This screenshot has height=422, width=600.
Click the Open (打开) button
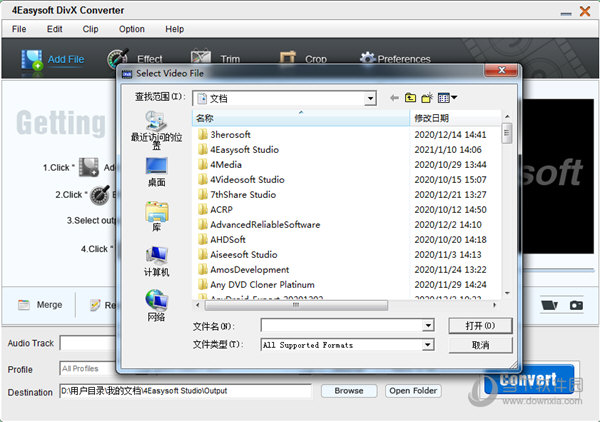click(x=480, y=326)
